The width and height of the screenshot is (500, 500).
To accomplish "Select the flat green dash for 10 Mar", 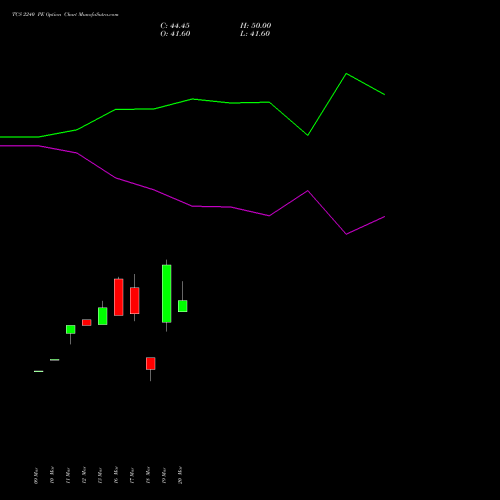I will point(55,360).
